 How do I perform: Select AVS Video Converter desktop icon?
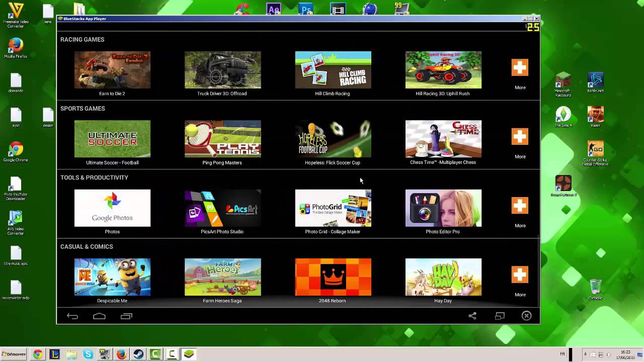click(x=16, y=223)
